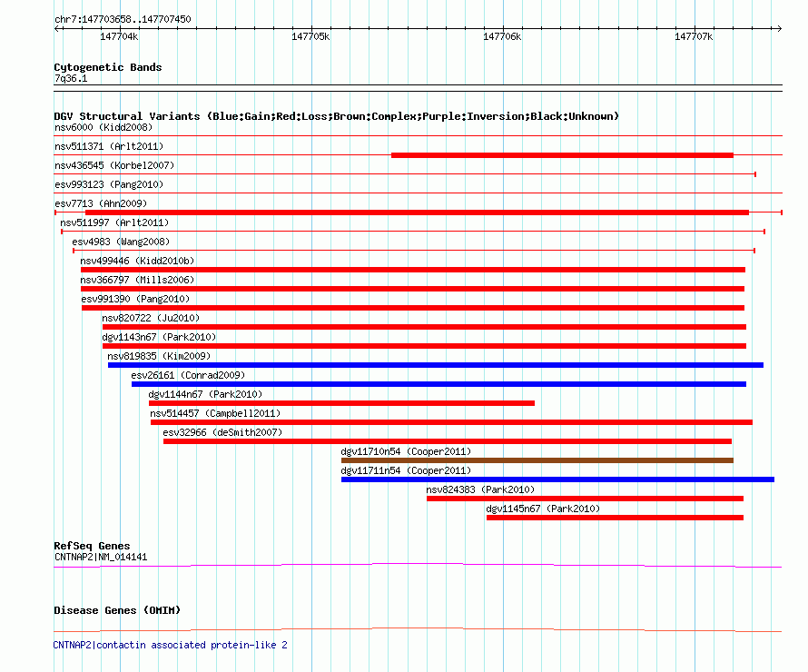Click the blue nsv819835 (Kim2009) gain bar
808x672 pixels.
(x=435, y=365)
